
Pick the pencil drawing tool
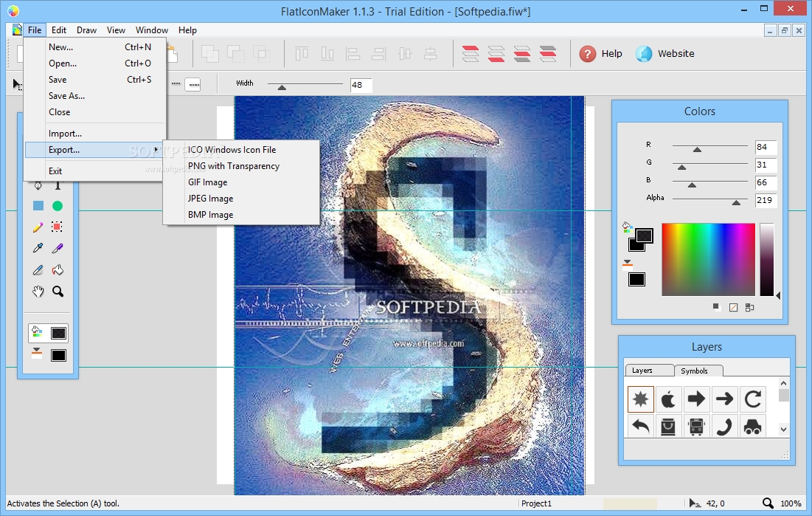[38, 227]
